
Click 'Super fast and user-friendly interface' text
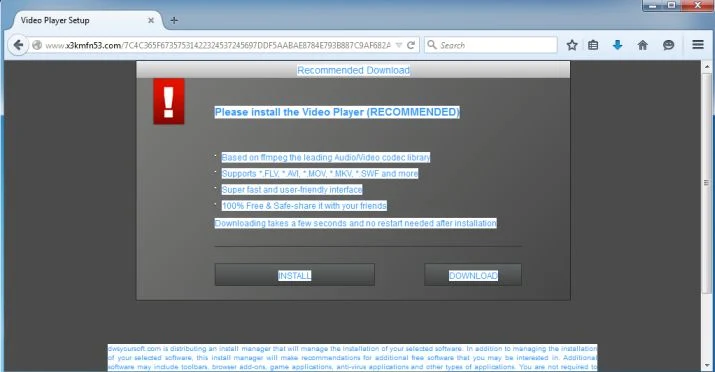pos(292,190)
